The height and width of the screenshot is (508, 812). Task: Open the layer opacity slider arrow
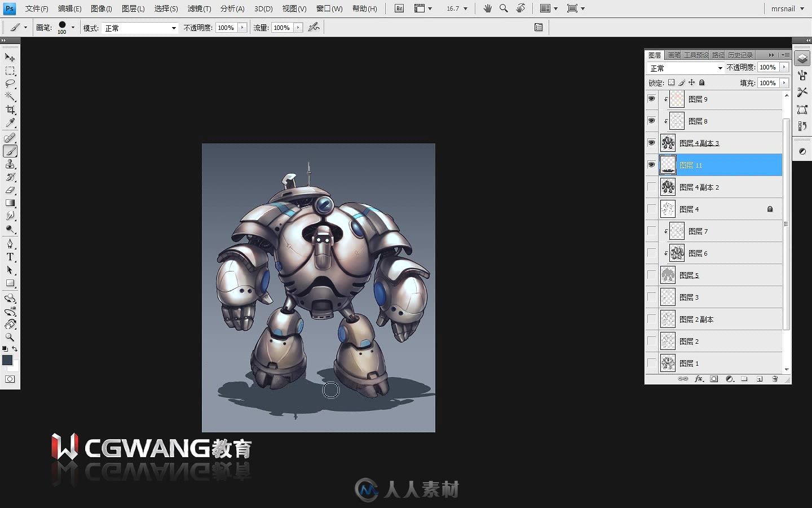click(x=784, y=67)
